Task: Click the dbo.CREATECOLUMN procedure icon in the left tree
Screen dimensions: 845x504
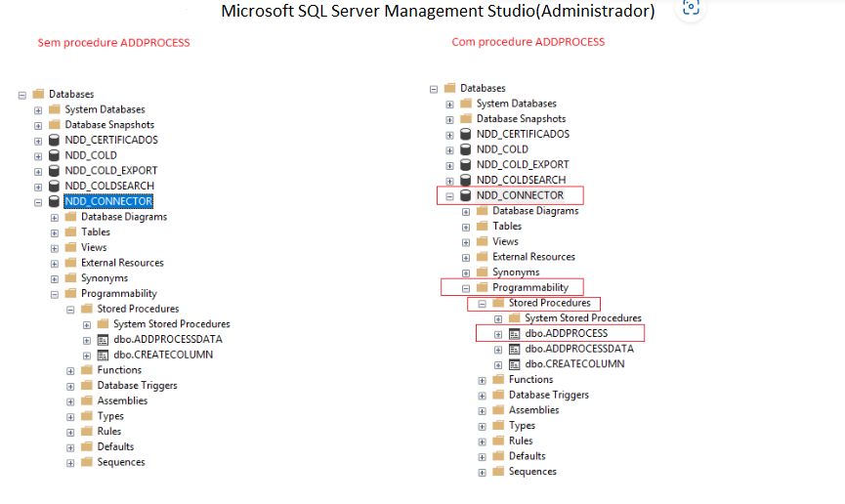Action: tap(103, 355)
